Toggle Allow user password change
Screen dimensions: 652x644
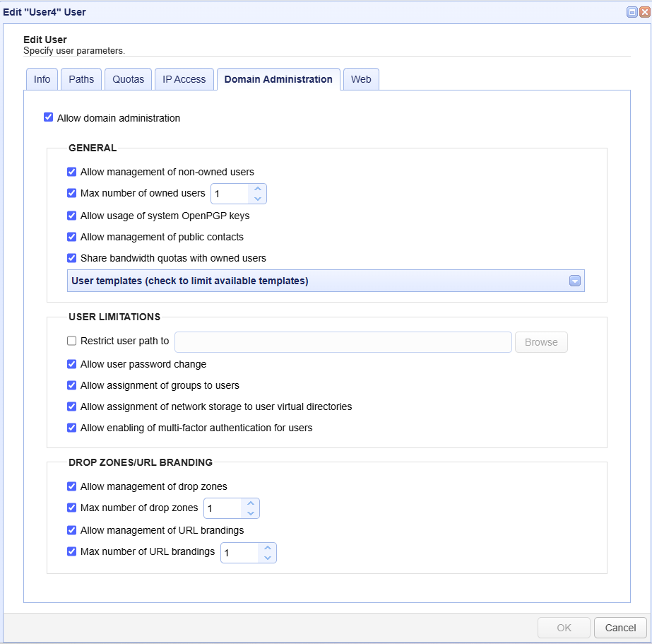pyautogui.click(x=72, y=364)
